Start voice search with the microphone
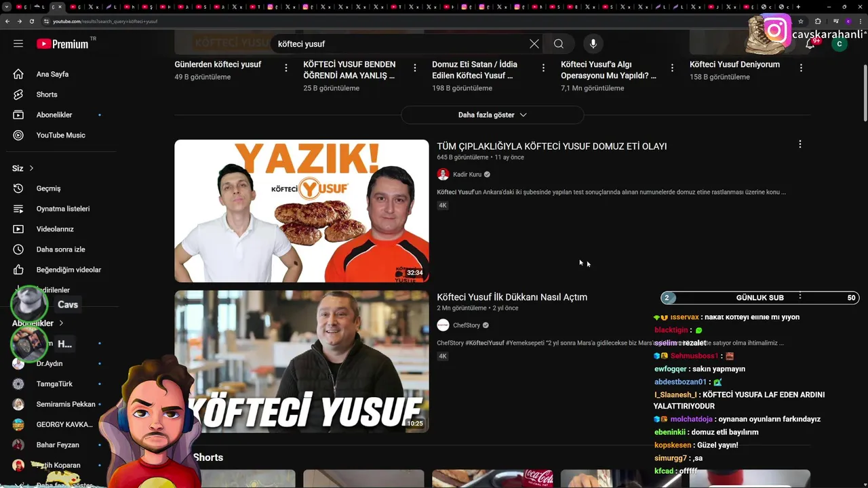Viewport: 868px width, 488px height. click(x=593, y=43)
